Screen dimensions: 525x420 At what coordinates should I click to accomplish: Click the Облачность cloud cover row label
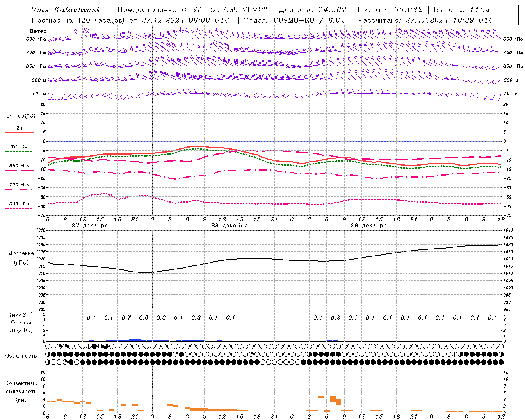pyautogui.click(x=21, y=356)
